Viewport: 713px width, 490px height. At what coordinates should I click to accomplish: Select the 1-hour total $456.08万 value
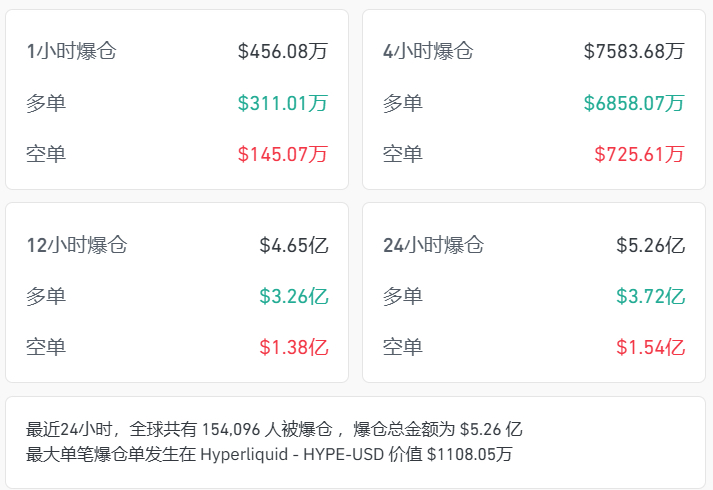[x=283, y=51]
